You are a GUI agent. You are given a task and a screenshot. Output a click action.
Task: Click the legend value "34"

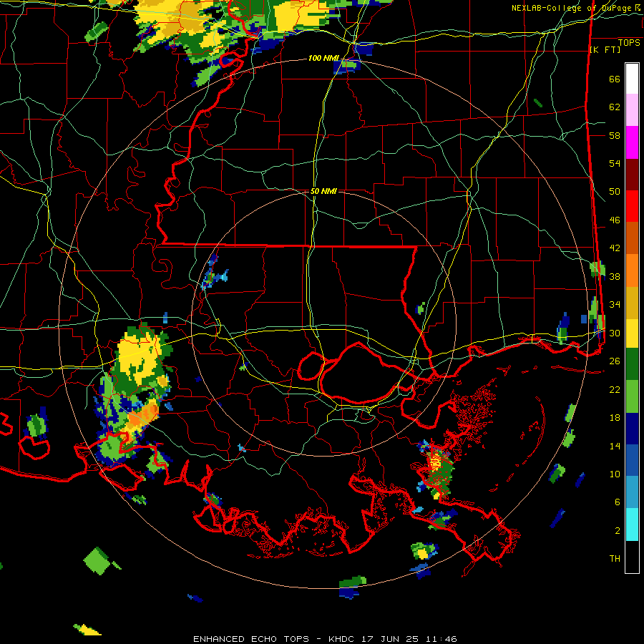coord(615,304)
